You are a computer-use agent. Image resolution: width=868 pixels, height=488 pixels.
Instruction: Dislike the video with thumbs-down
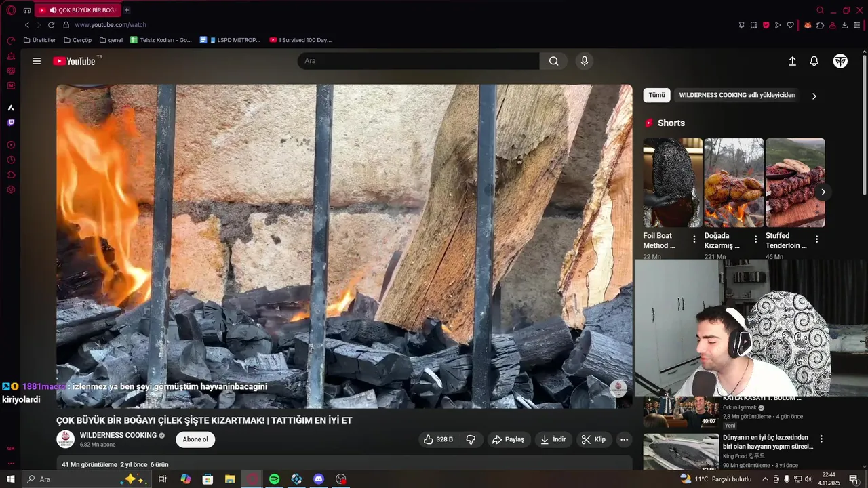471,439
